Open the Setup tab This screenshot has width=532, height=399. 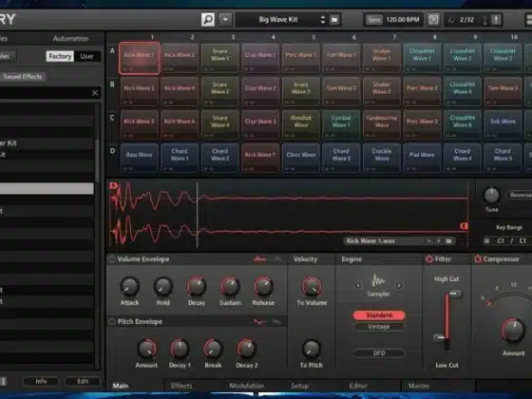(299, 386)
